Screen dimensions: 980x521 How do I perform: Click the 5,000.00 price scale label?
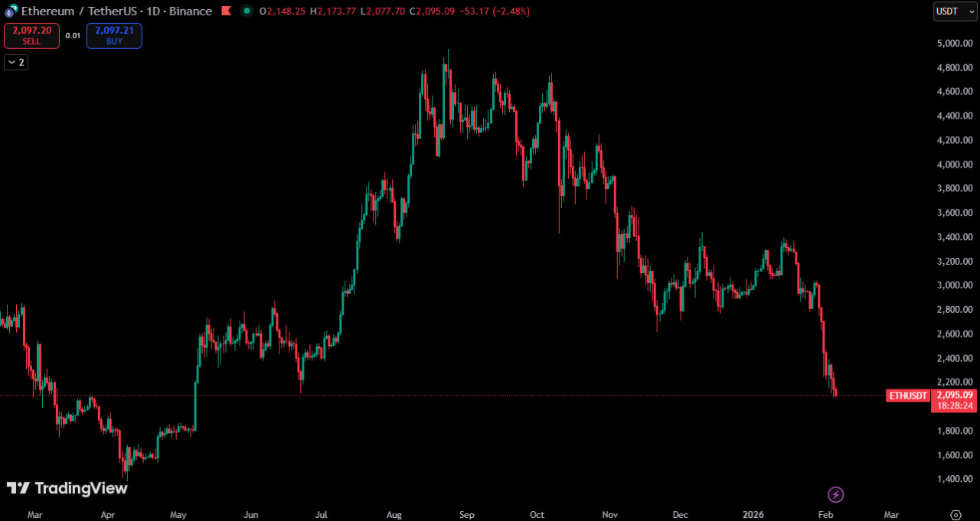[x=954, y=44]
